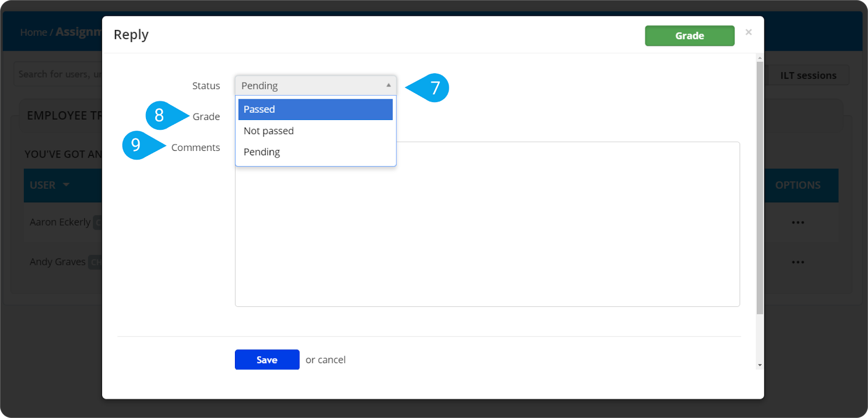868x418 pixels.
Task: Close the Reply dialog with X
Action: (749, 32)
